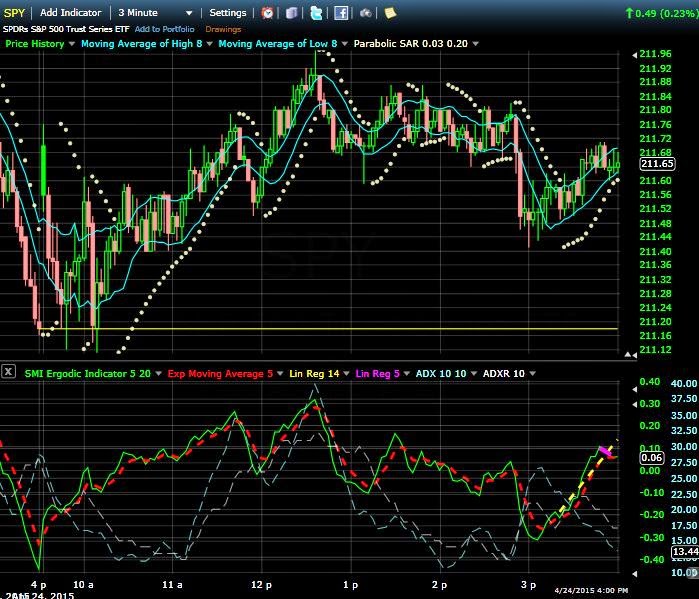Expand the Price History dropdown arrow
Image resolution: width=699 pixels, height=599 pixels.
pyautogui.click(x=71, y=44)
